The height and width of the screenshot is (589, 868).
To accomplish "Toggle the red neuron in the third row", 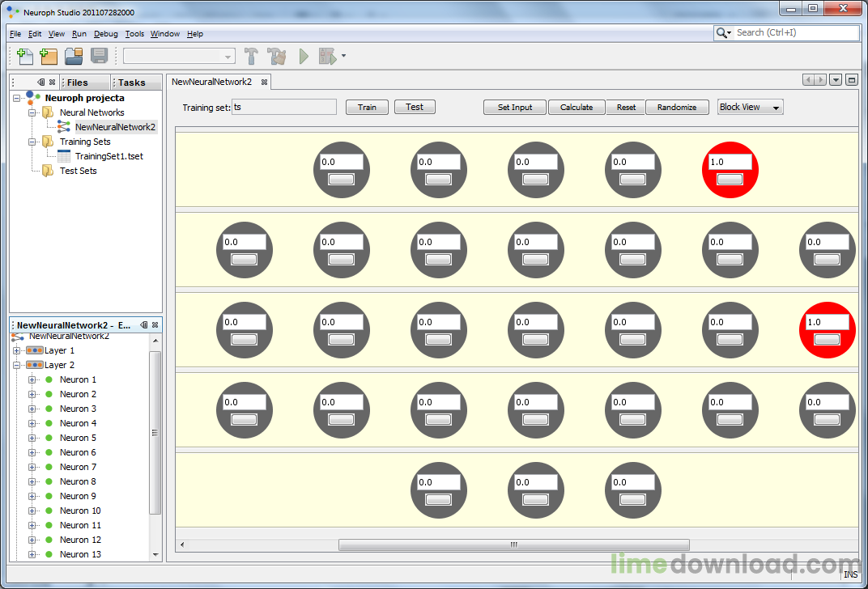I will coord(827,340).
